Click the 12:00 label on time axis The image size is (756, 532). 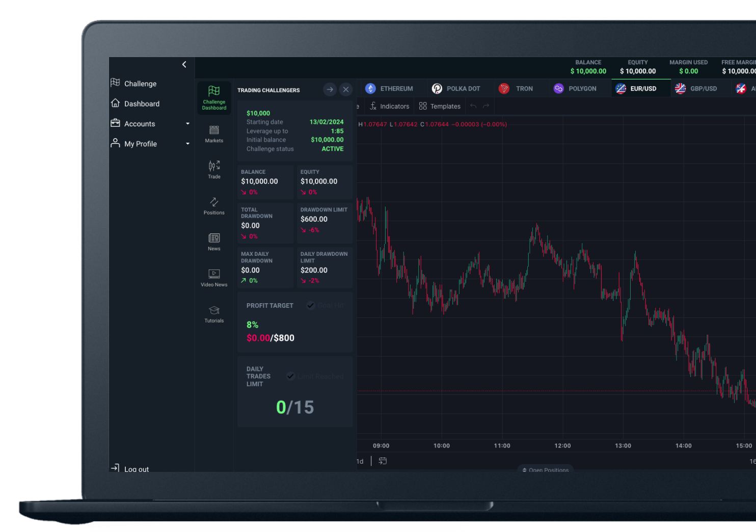[562, 446]
